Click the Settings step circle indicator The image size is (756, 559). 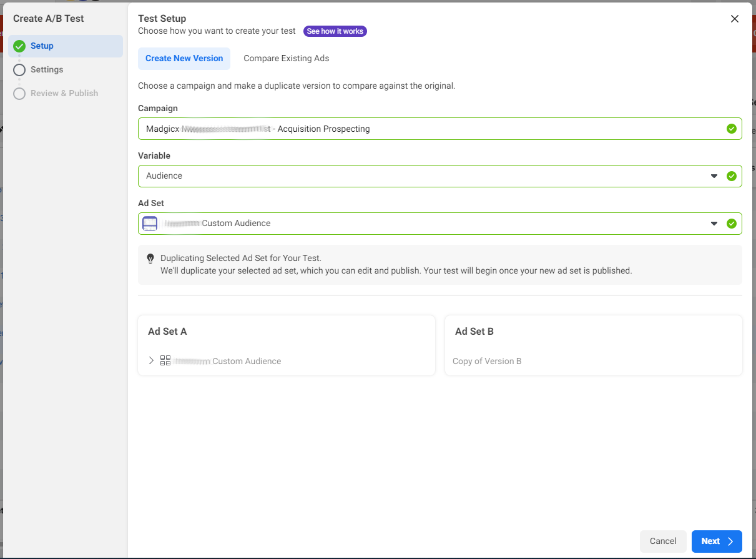pos(19,69)
